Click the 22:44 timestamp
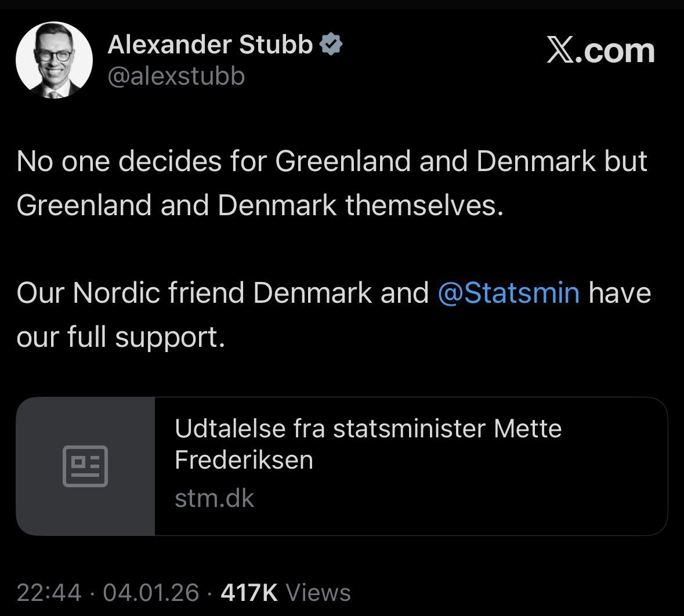The height and width of the screenshot is (616, 684). (49, 592)
